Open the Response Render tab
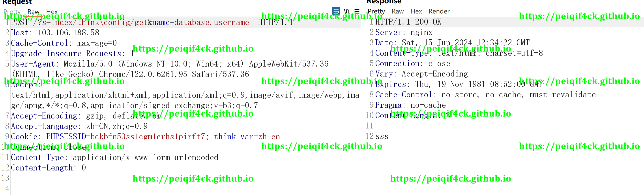 coord(439,11)
